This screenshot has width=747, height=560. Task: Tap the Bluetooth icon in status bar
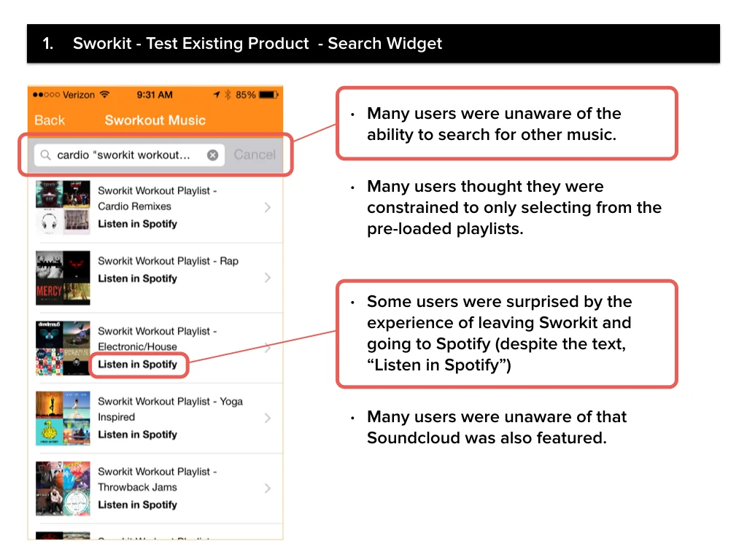tap(228, 94)
